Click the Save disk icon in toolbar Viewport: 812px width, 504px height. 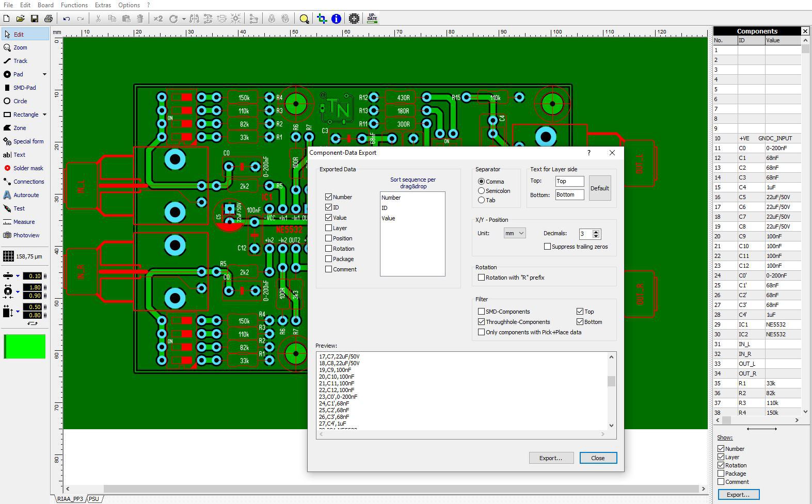tap(35, 19)
